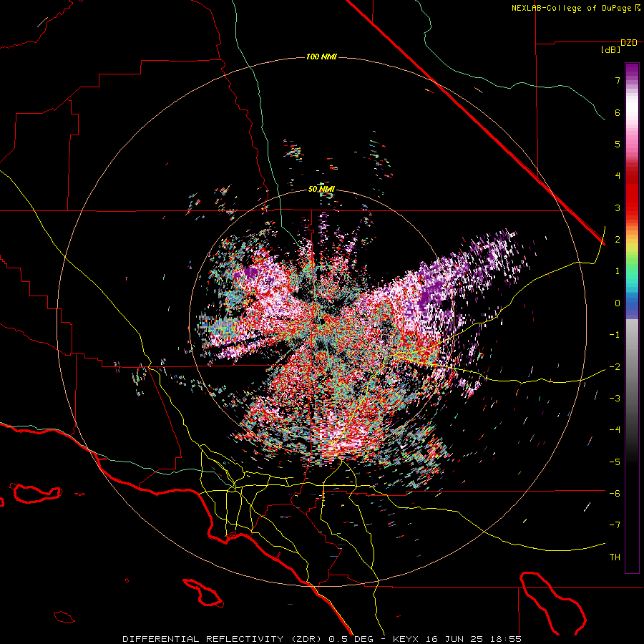
Task: Click the radar site center point
Action: pos(323,322)
